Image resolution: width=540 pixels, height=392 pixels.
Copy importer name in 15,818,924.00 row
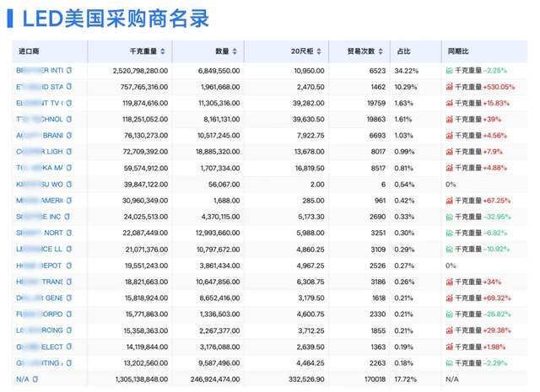point(69,298)
